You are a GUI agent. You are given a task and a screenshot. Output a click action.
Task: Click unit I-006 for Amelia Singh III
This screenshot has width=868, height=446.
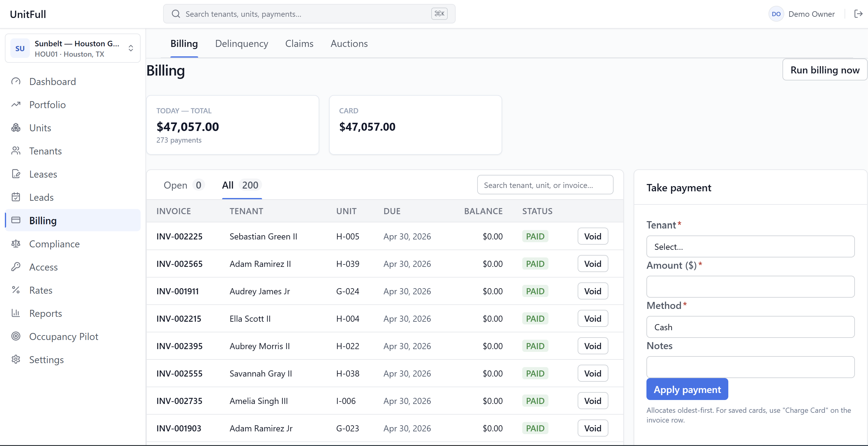pos(346,401)
